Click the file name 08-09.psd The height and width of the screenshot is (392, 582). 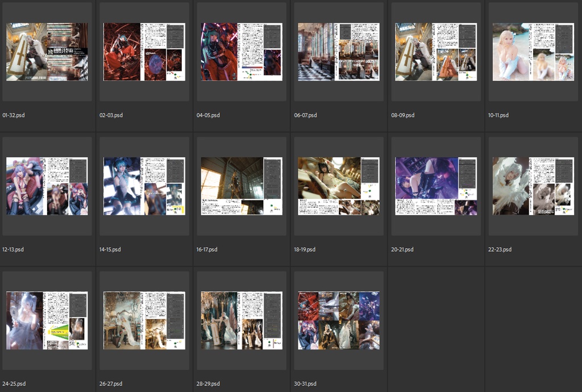tap(403, 115)
